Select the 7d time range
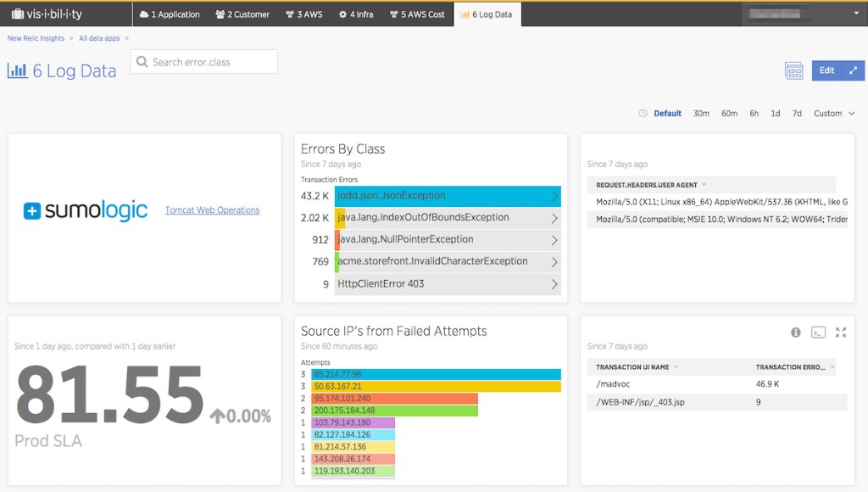 point(797,113)
